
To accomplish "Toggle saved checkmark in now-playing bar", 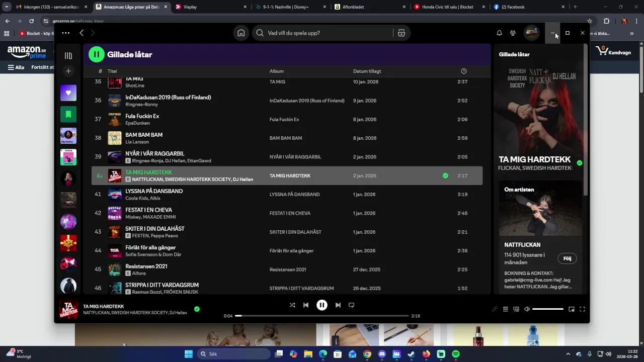I will point(197,309).
